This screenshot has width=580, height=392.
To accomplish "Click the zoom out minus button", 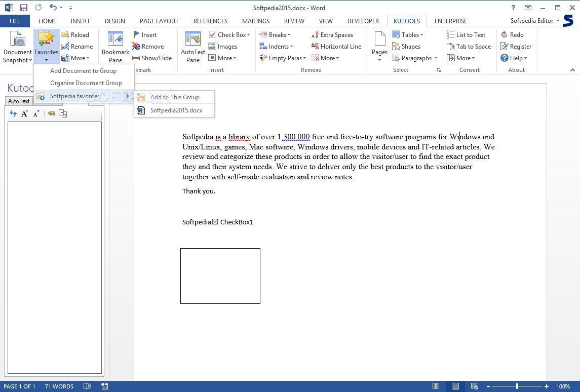I will [x=488, y=386].
